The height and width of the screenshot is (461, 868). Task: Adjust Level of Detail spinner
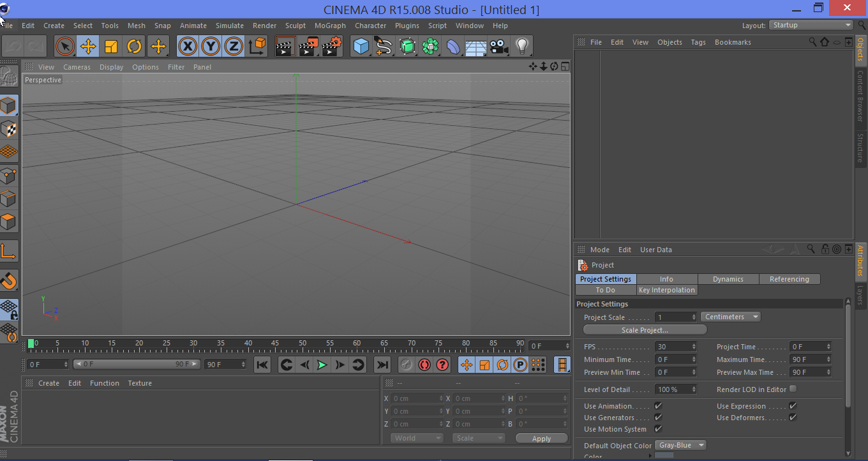point(694,389)
